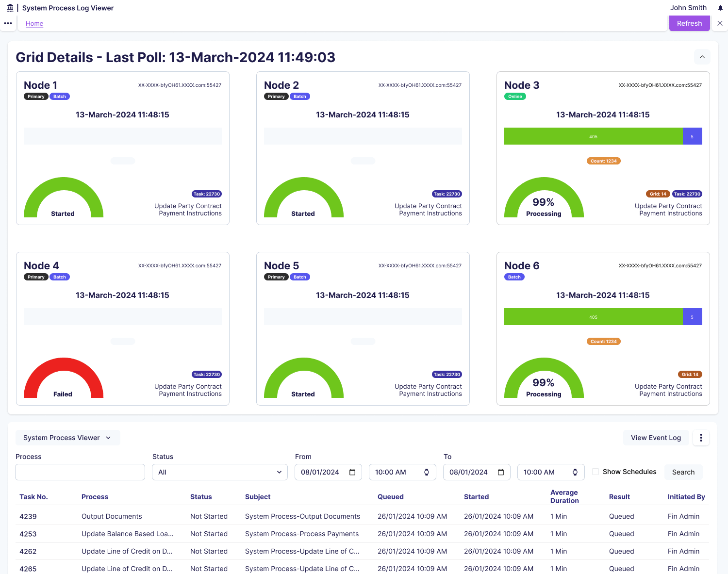Click the clock icon in To time field
The width and height of the screenshot is (728, 574).
[x=575, y=472]
